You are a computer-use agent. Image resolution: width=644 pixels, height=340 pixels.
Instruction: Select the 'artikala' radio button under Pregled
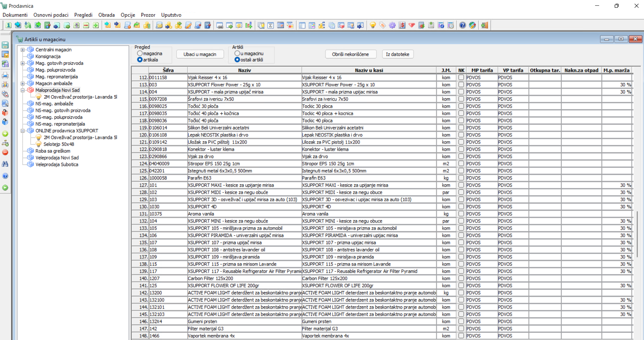[140, 60]
